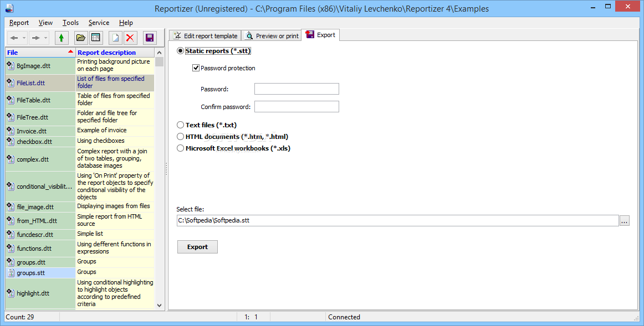Toggle the Password protection checkbox
Image resolution: width=644 pixels, height=326 pixels.
pyautogui.click(x=196, y=68)
